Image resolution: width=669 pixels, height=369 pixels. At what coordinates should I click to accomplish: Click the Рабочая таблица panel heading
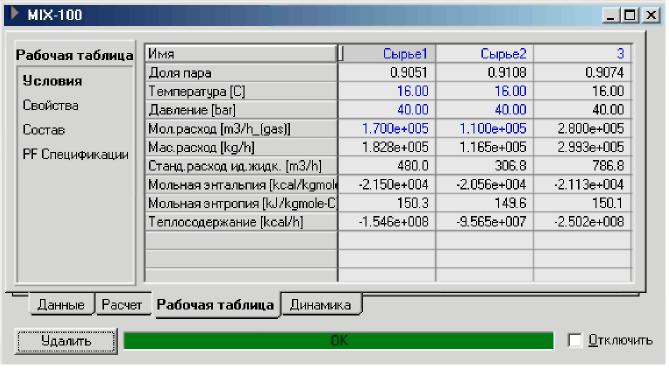coord(75,55)
